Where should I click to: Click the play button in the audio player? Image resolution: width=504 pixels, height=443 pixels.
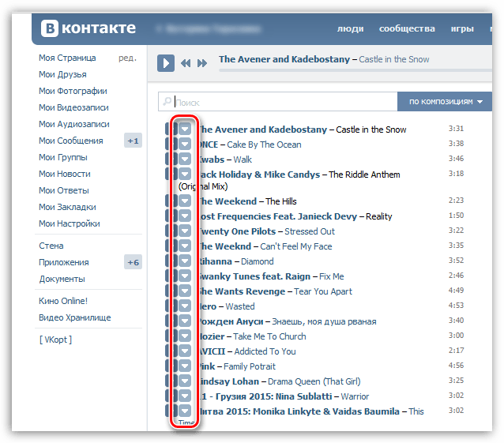pos(165,63)
